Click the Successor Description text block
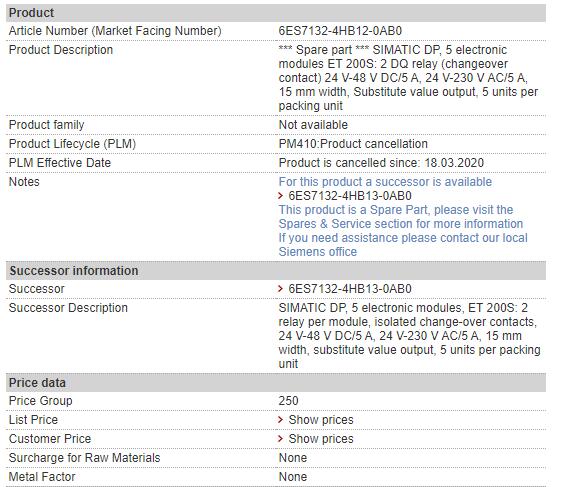Image resolution: width=561 pixels, height=487 pixels. click(x=409, y=336)
